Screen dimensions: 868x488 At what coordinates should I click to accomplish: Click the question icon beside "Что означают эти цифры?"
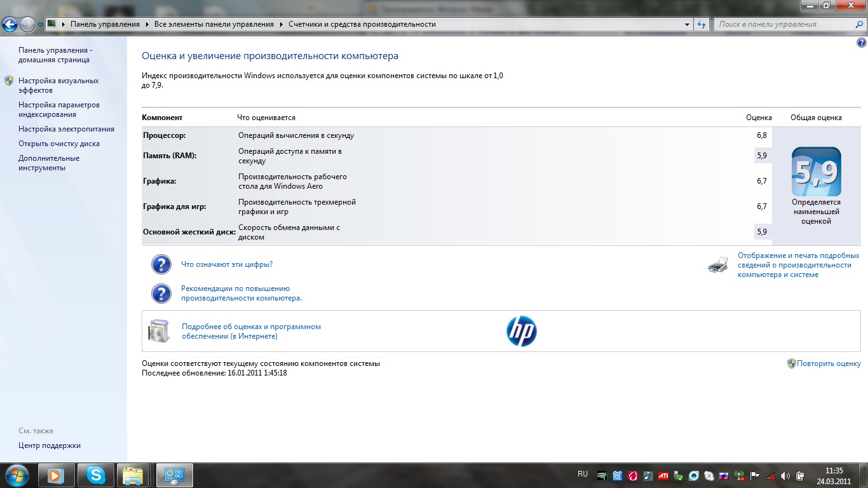pyautogui.click(x=161, y=264)
